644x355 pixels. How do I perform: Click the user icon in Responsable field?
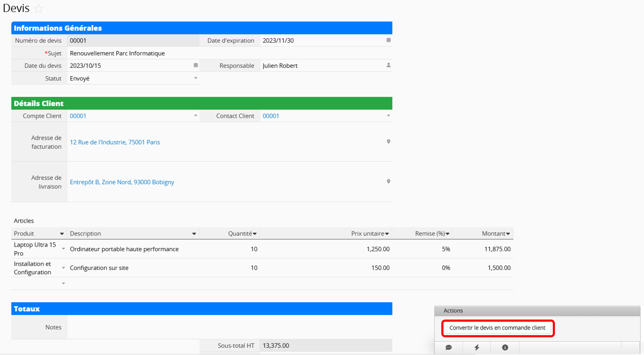[x=388, y=65]
